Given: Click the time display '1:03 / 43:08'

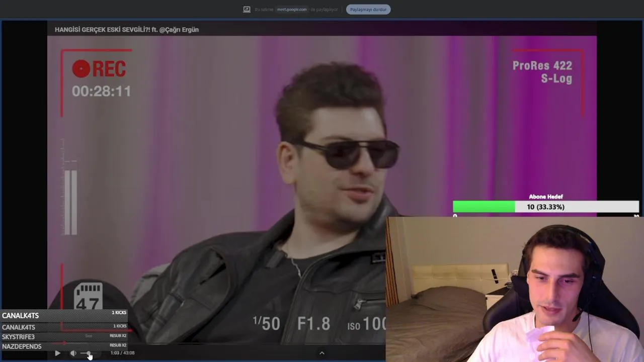Looking at the screenshot, I should pos(122,353).
